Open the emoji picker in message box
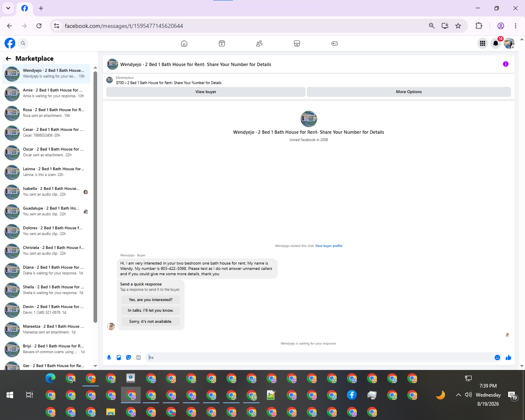 [498, 358]
